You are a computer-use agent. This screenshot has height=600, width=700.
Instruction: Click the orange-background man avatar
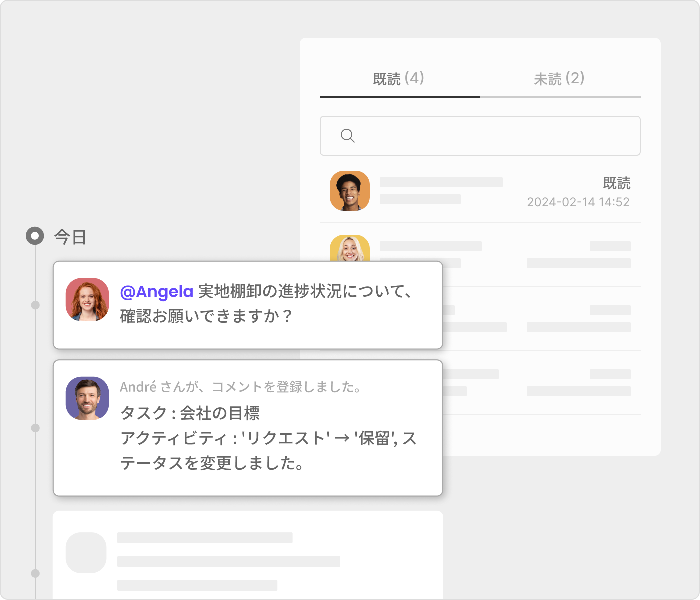coord(350,191)
